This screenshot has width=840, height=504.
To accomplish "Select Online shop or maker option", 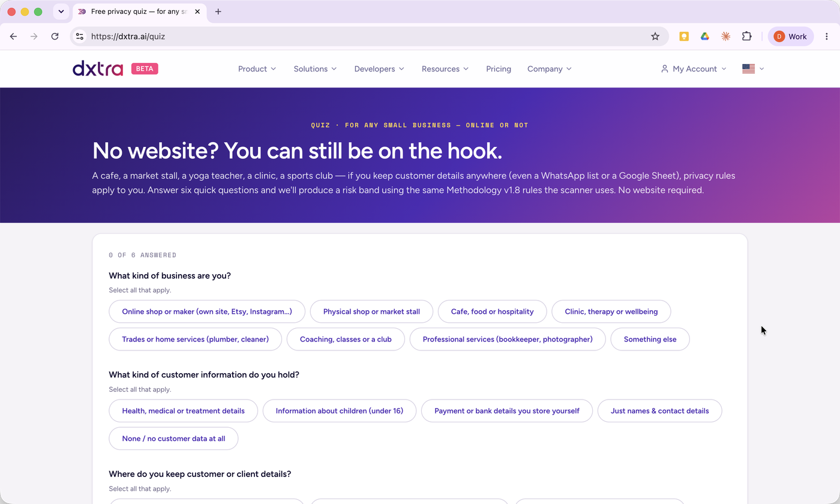I will [207, 311].
